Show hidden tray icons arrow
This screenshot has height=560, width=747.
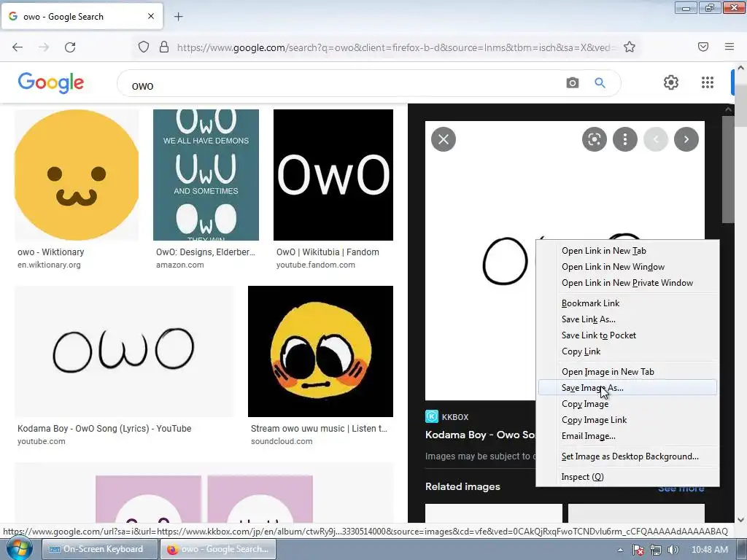pyautogui.click(x=620, y=550)
